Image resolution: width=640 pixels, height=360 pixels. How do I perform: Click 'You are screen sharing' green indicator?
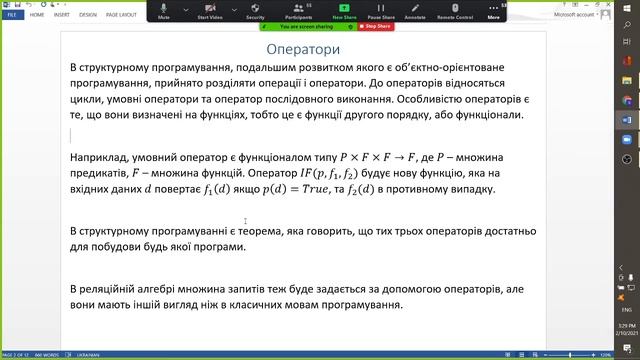[308, 27]
